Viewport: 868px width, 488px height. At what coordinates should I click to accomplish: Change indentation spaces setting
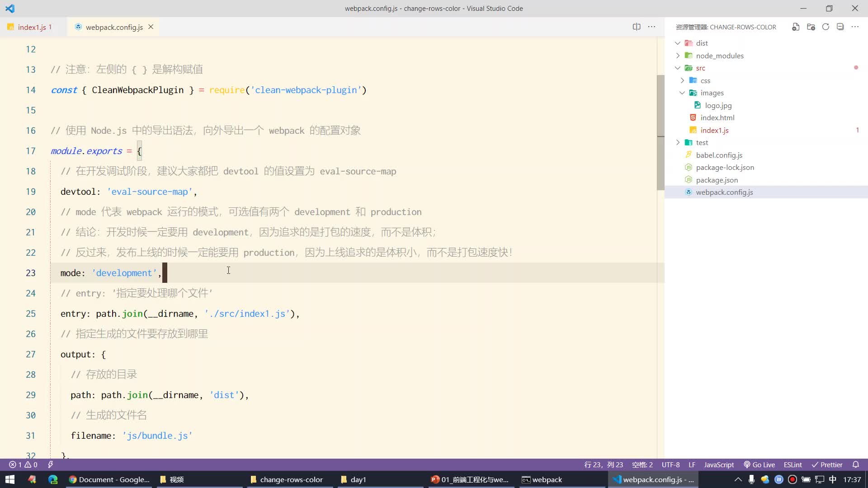tap(642, 465)
